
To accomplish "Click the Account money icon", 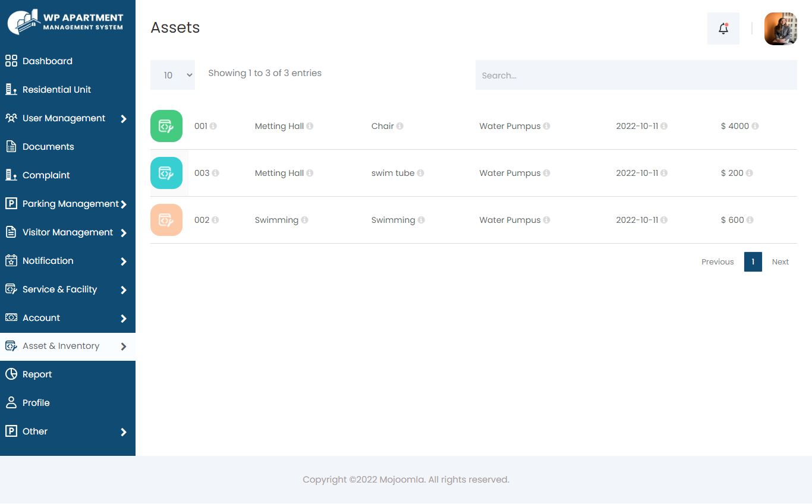I will point(11,317).
